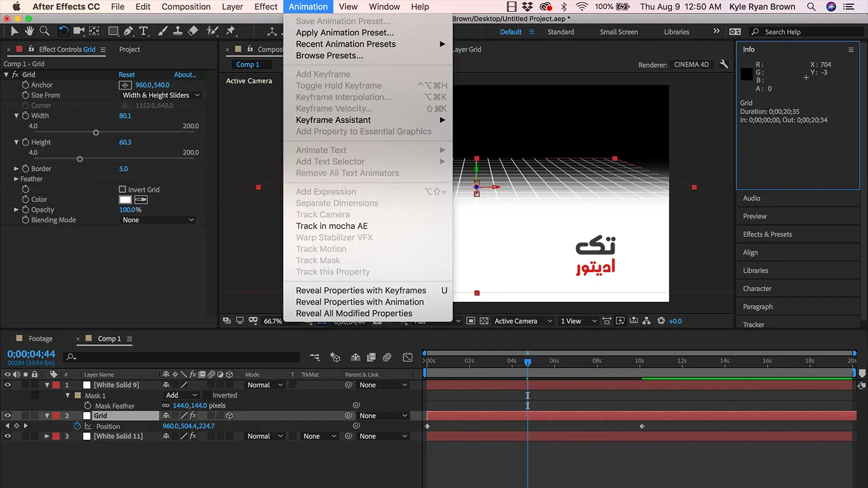The image size is (868, 488).
Task: Select the Clone Stamp tool
Action: point(177,31)
